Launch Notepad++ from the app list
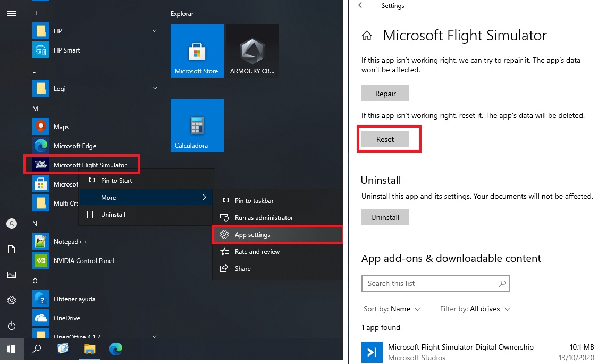The height and width of the screenshot is (364, 615). coord(70,242)
